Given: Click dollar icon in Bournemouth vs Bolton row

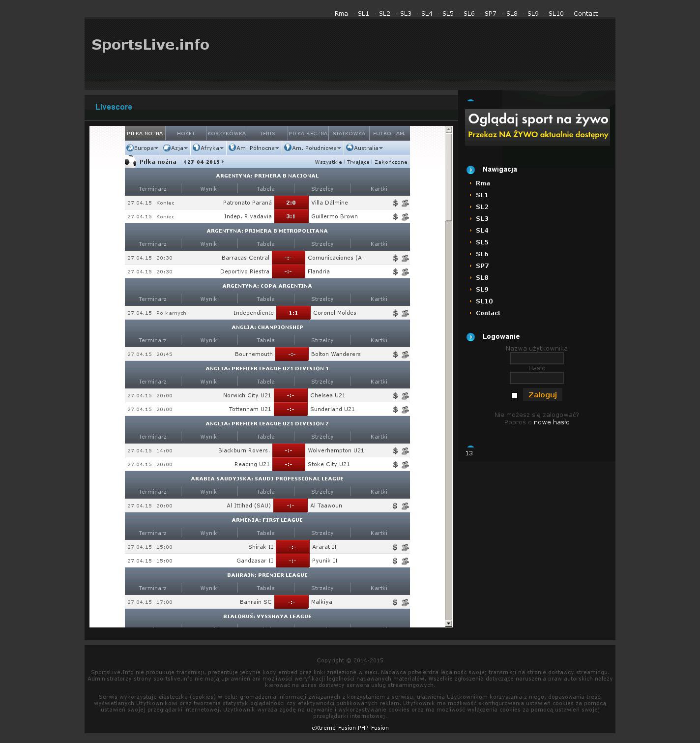Looking at the screenshot, I should tap(395, 355).
